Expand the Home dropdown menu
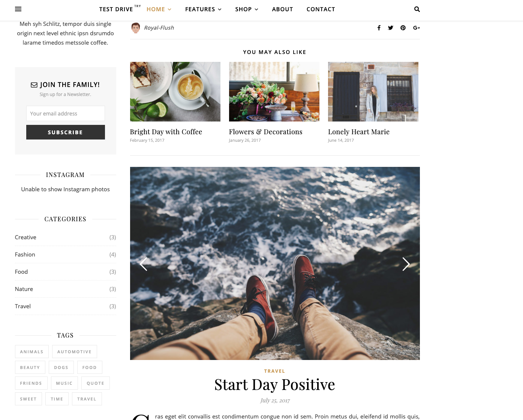Image resolution: width=523 pixels, height=420 pixels. click(159, 9)
